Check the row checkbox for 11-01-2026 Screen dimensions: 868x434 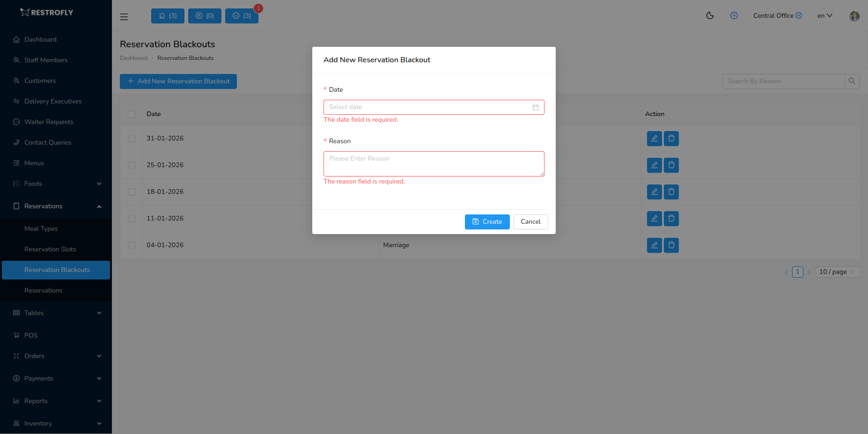click(132, 218)
